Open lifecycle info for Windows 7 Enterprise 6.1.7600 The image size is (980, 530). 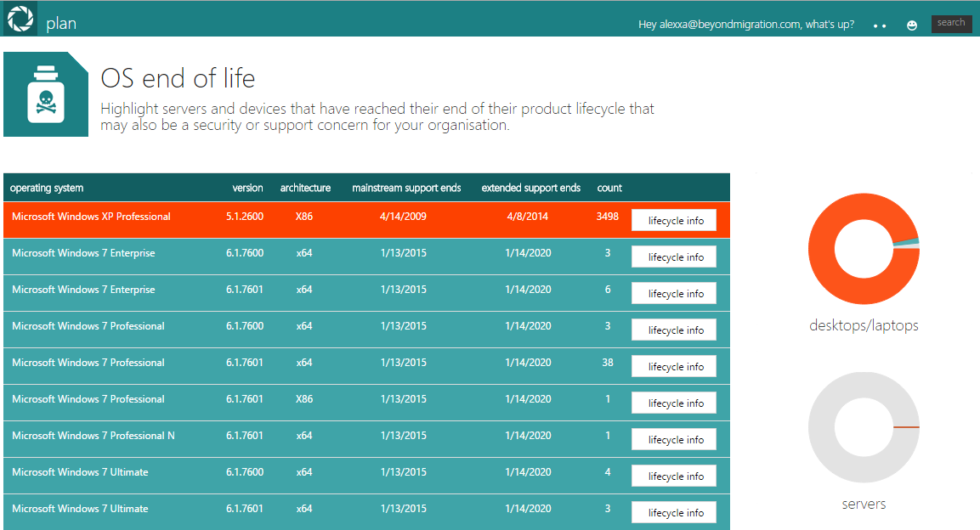[674, 257]
